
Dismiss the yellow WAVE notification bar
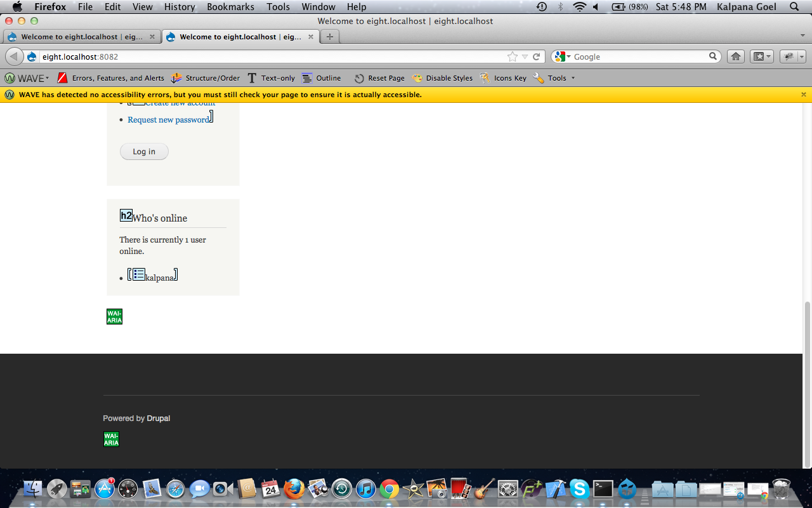[803, 95]
